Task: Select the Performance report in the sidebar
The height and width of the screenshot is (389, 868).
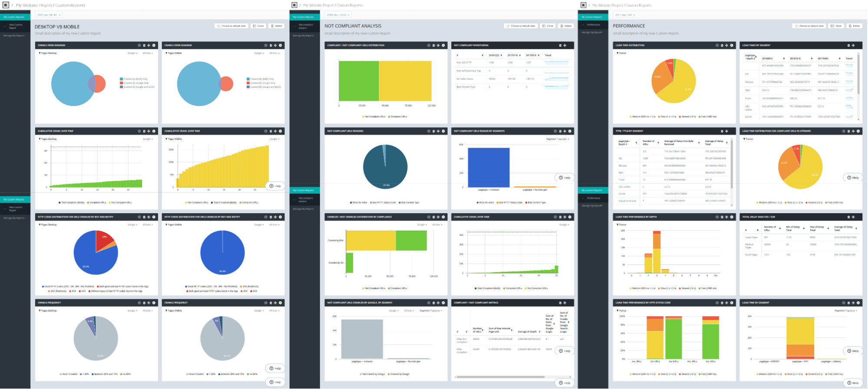Action: coord(593,25)
